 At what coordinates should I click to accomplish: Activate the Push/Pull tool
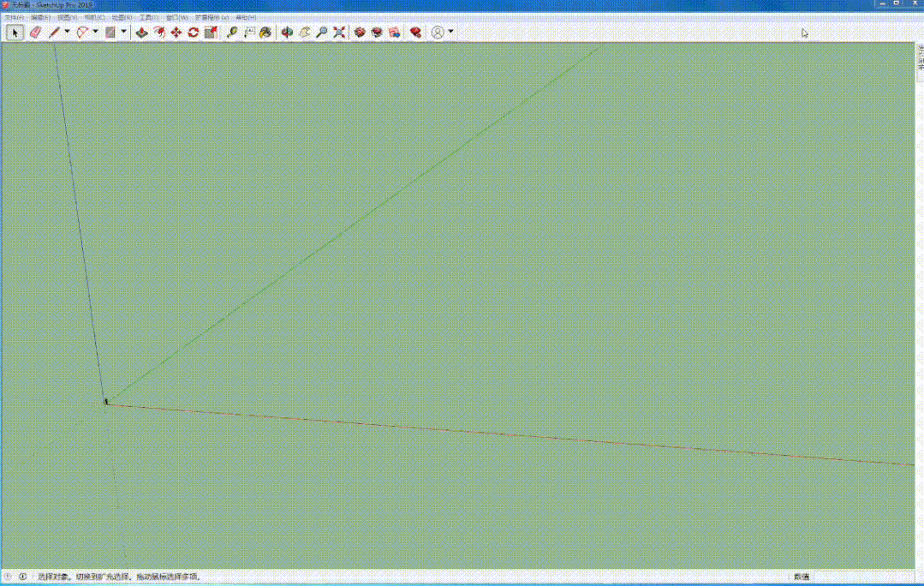pos(142,33)
